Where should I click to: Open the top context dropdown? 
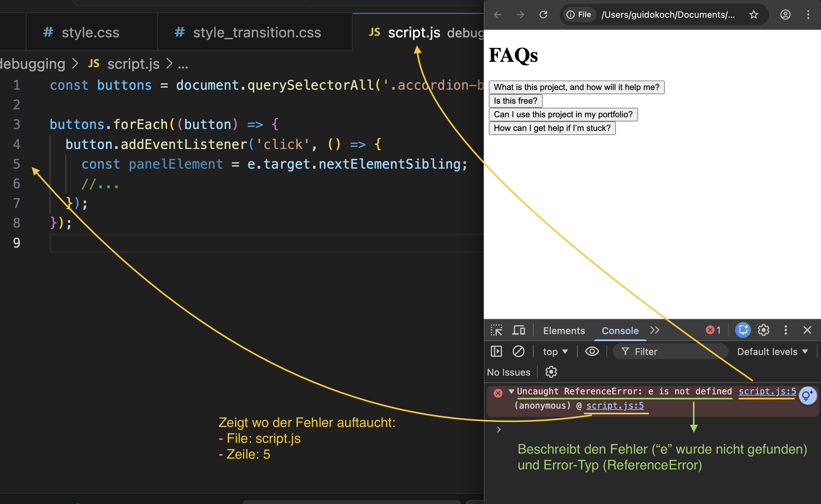[555, 352]
